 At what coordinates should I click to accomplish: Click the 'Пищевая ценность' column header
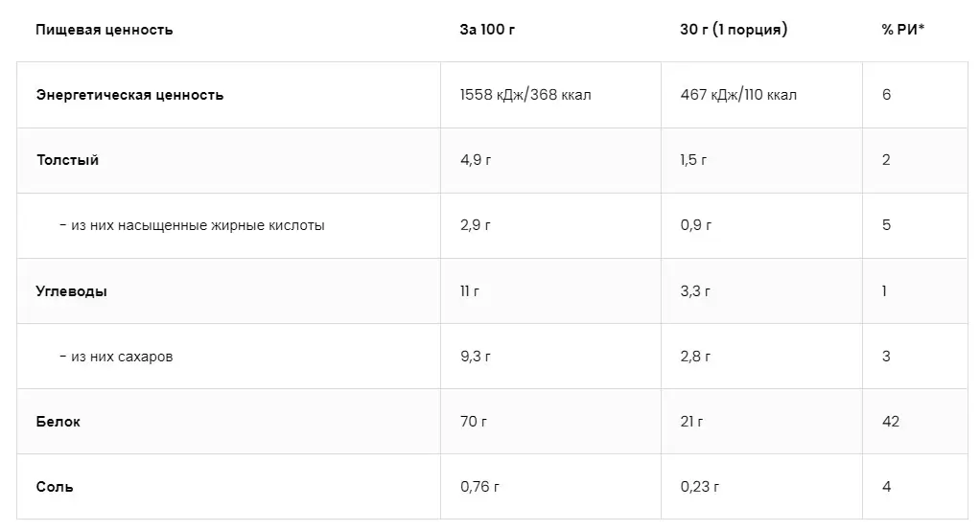[104, 30]
